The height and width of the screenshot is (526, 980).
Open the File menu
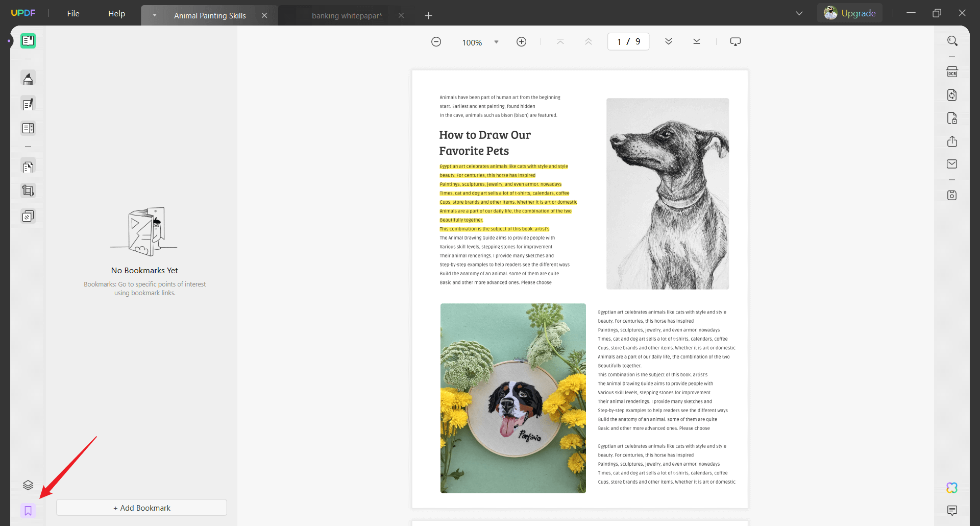pos(73,14)
